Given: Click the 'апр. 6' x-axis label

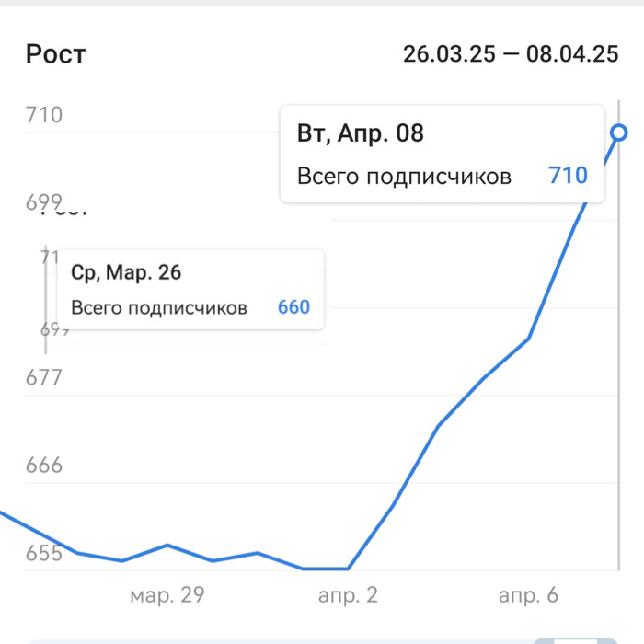Looking at the screenshot, I should tap(528, 595).
